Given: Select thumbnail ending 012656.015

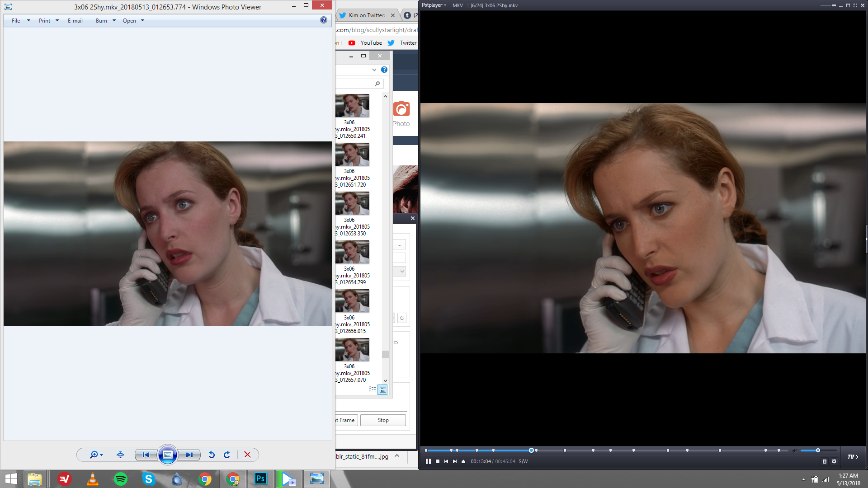Looking at the screenshot, I should tap(352, 312).
